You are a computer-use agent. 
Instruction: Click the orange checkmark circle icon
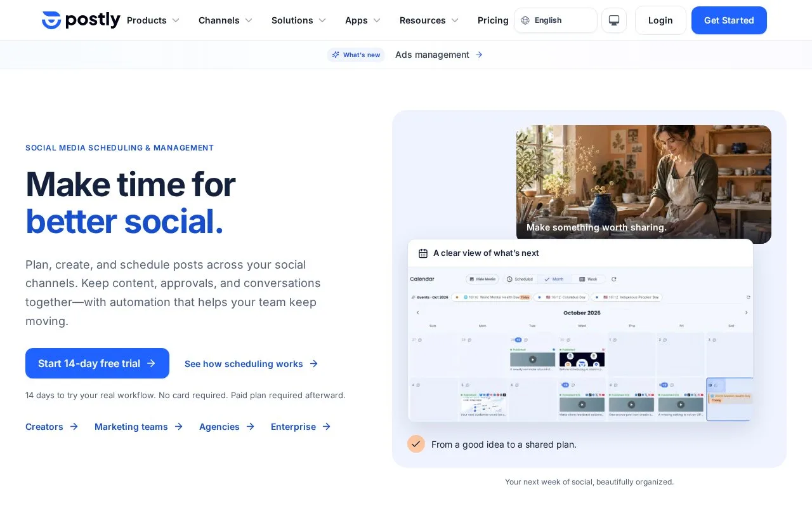[x=416, y=444]
